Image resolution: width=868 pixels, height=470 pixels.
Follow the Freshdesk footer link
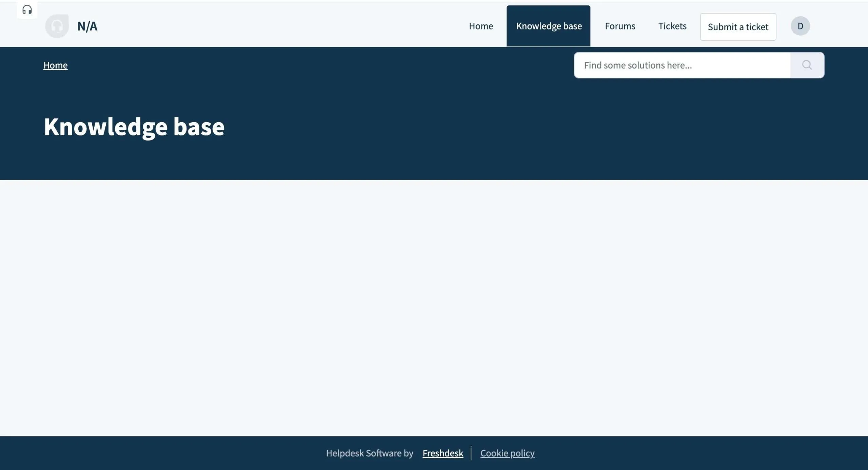pyautogui.click(x=443, y=453)
